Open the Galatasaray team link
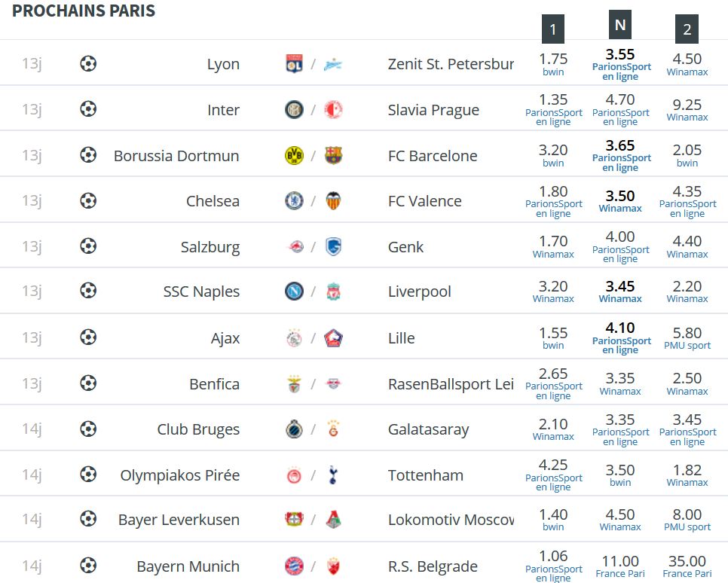Screen dimensions: 728x583 click(x=428, y=429)
